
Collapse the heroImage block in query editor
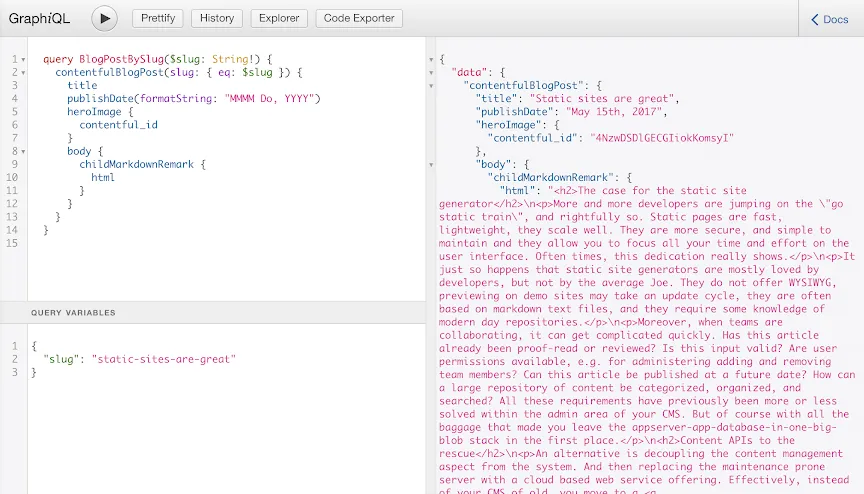point(22,112)
